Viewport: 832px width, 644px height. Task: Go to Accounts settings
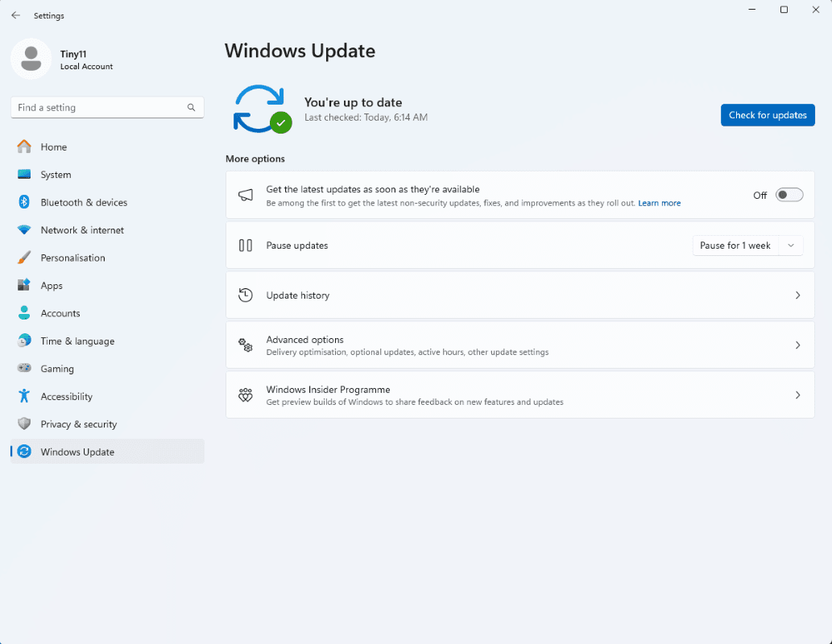(x=107, y=313)
